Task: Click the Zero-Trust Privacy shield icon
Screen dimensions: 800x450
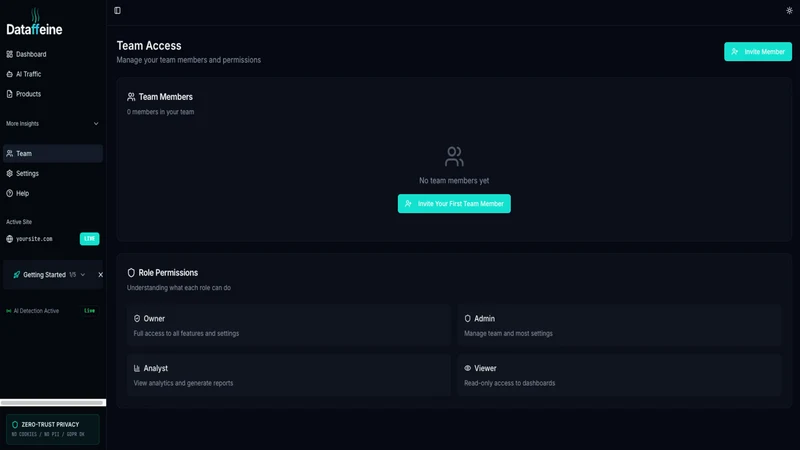Action: (x=15, y=424)
